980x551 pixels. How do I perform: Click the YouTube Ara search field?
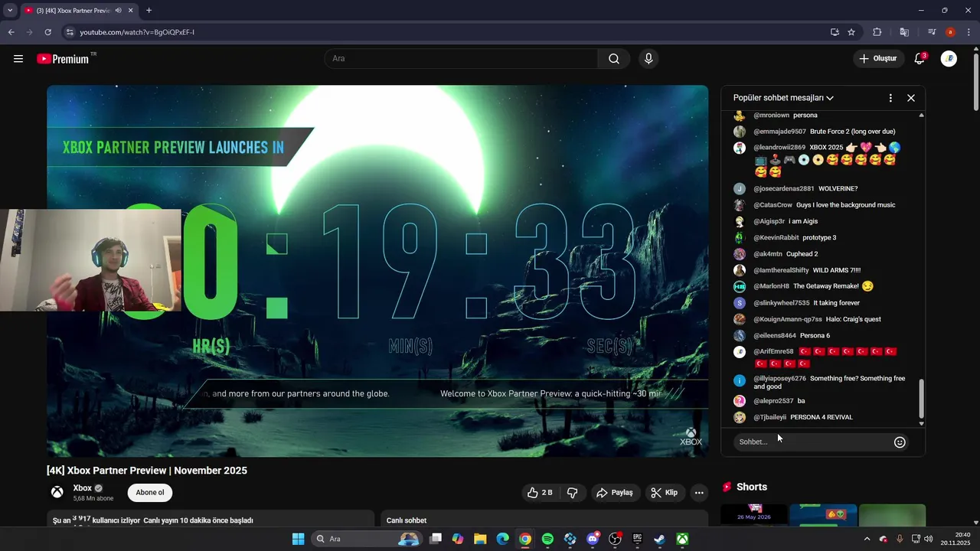pyautogui.click(x=461, y=59)
